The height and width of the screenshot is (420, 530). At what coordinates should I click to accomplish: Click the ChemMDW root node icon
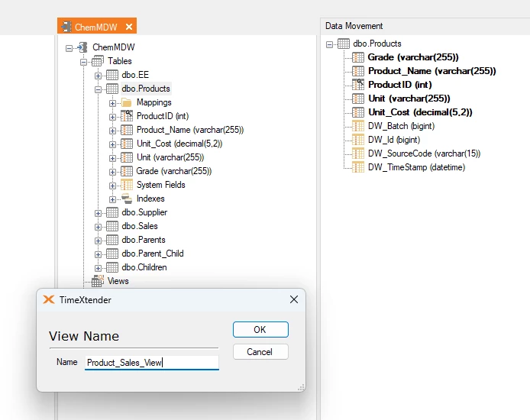[82, 47]
